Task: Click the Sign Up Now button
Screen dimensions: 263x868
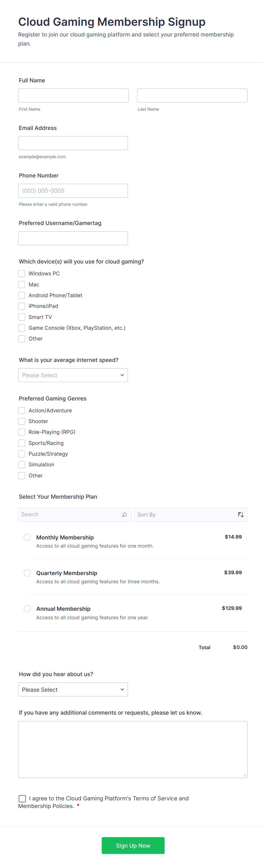Action: [133, 845]
